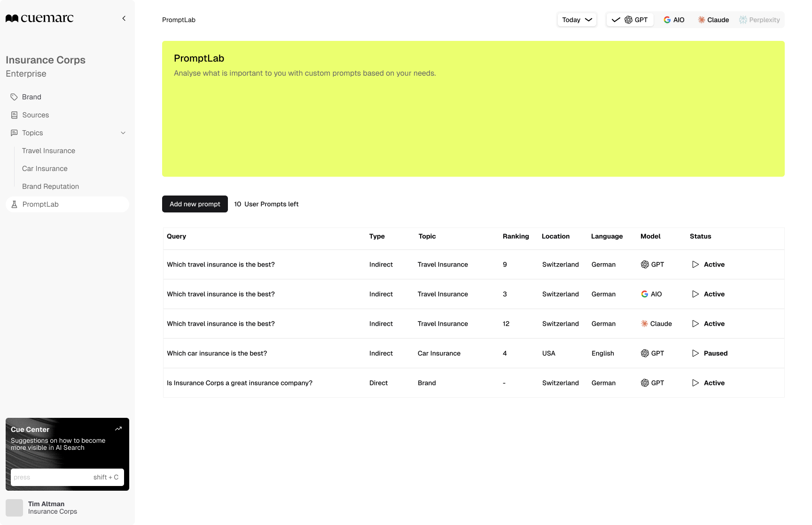Click the play icon in the Claude row
The image size is (812, 525).
(x=695, y=323)
